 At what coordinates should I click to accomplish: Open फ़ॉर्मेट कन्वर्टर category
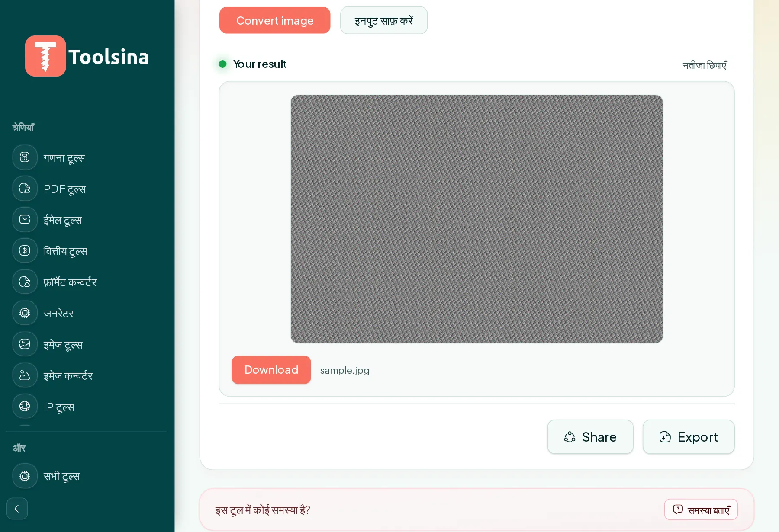(87, 282)
